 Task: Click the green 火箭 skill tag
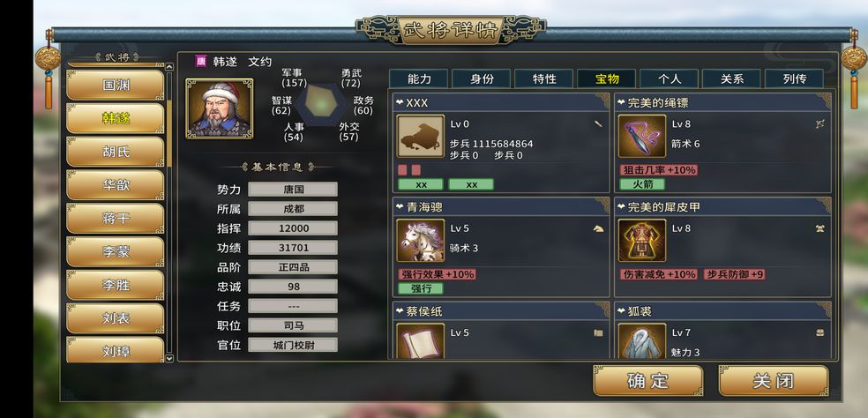(x=641, y=183)
